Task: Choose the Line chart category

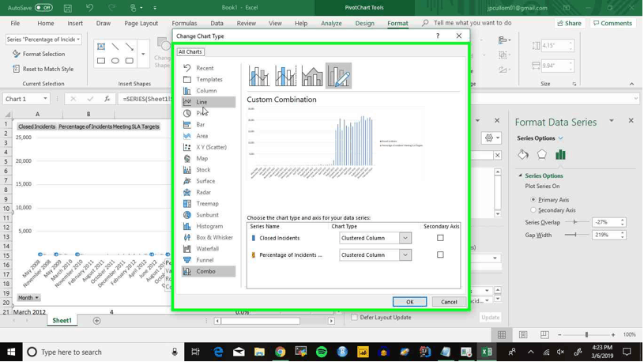Action: click(209, 102)
